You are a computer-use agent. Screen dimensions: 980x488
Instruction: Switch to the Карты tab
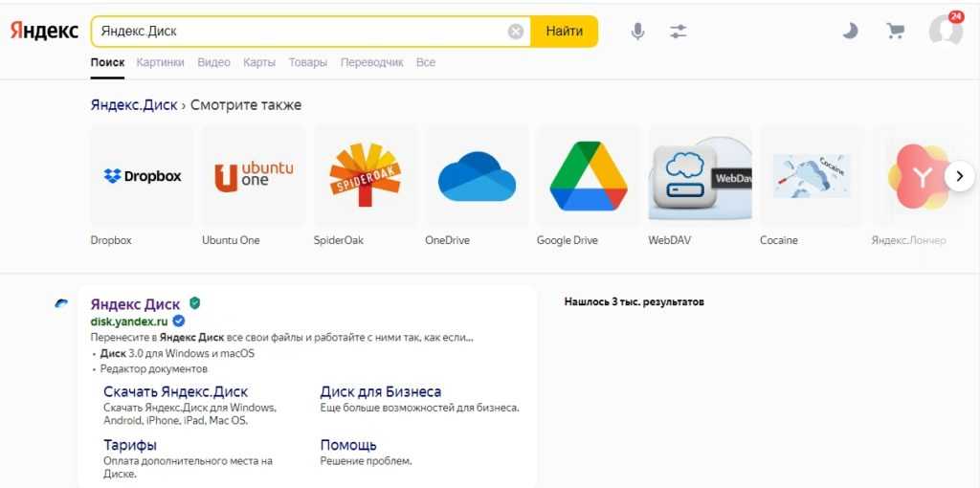259,62
